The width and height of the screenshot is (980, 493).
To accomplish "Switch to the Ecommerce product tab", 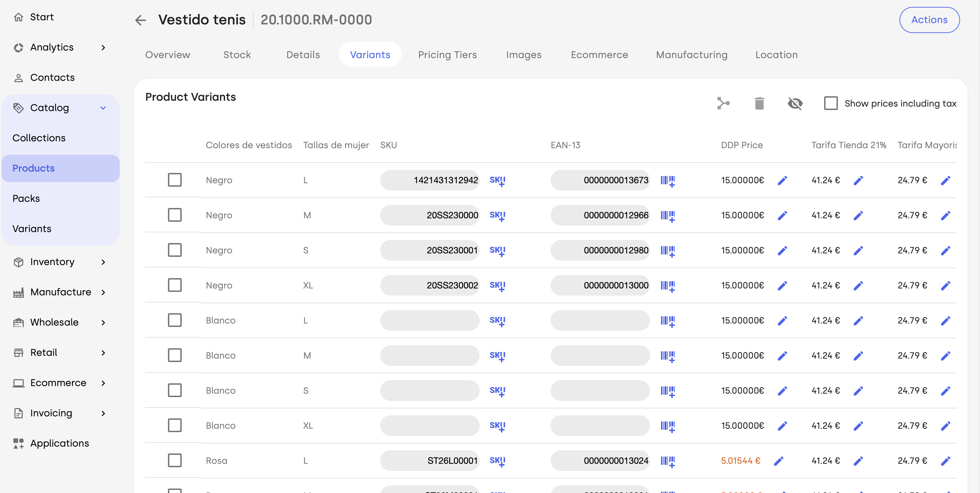I will [599, 55].
